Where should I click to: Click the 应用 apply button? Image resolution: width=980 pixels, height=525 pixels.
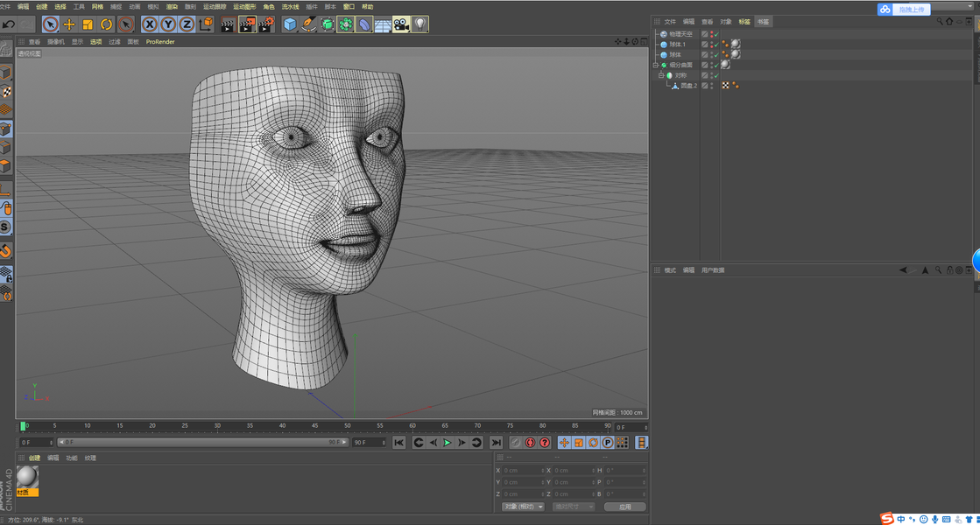point(624,507)
